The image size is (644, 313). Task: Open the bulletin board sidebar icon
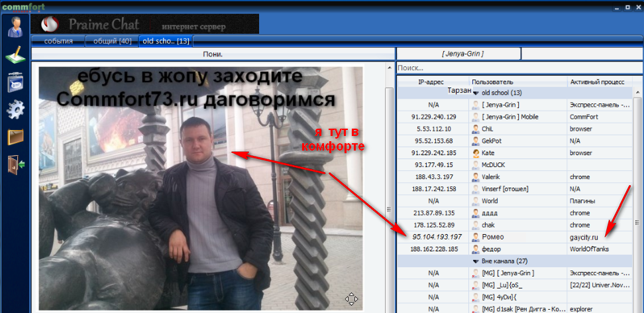click(16, 84)
